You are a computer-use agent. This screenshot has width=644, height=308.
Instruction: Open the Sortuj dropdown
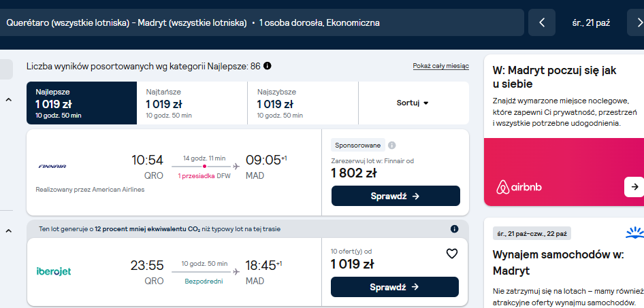click(x=413, y=103)
